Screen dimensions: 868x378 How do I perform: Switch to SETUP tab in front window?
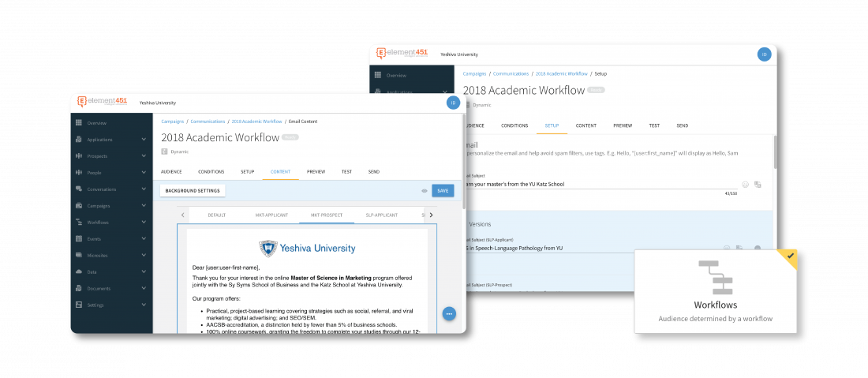pos(248,171)
